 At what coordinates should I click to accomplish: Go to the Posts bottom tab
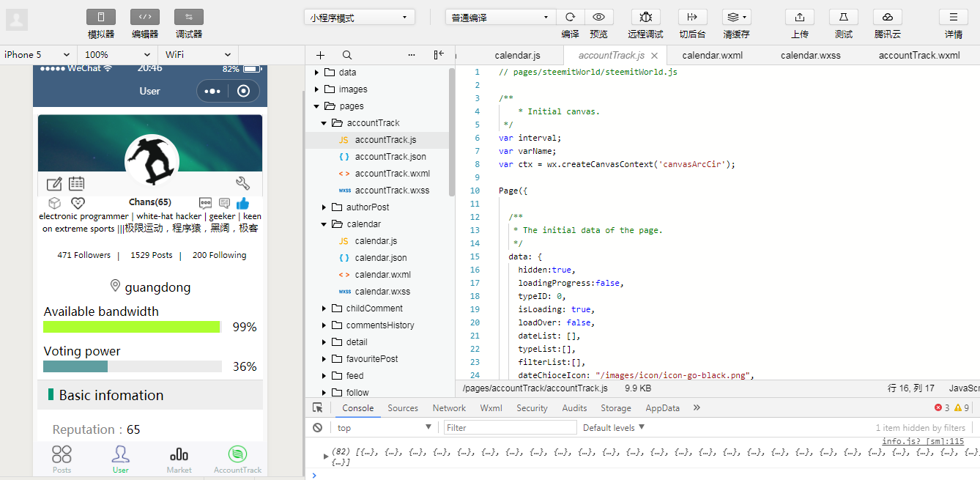[62, 459]
